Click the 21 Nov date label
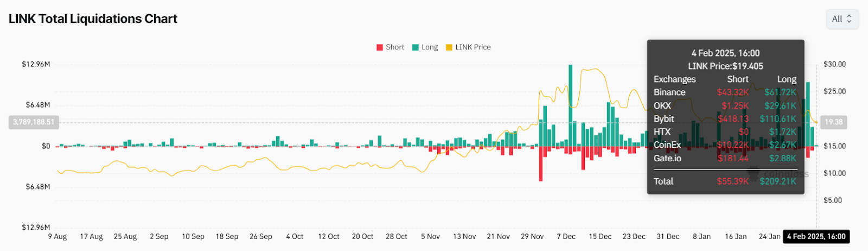868x251 pixels. [498, 236]
